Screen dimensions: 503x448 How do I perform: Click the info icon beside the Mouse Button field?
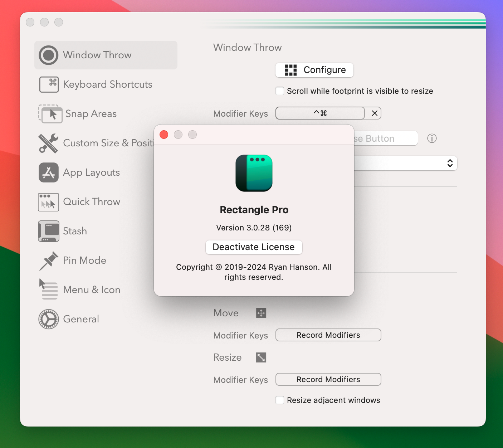click(x=432, y=138)
